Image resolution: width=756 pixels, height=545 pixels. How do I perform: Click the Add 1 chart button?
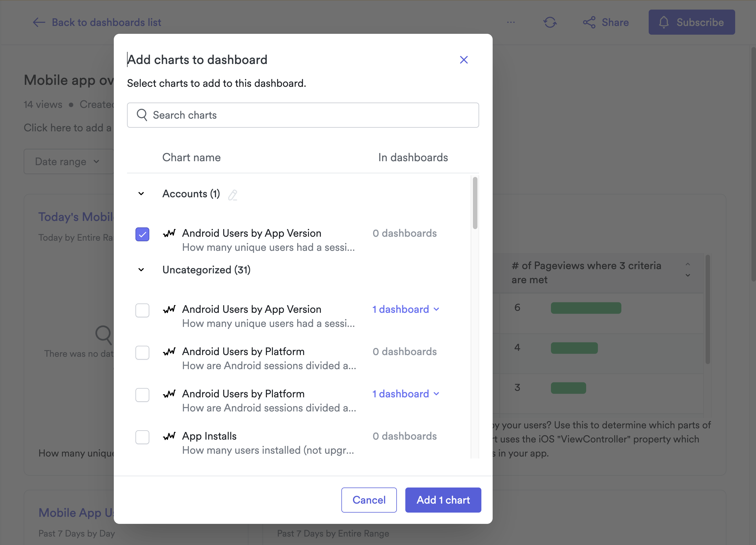coord(443,500)
